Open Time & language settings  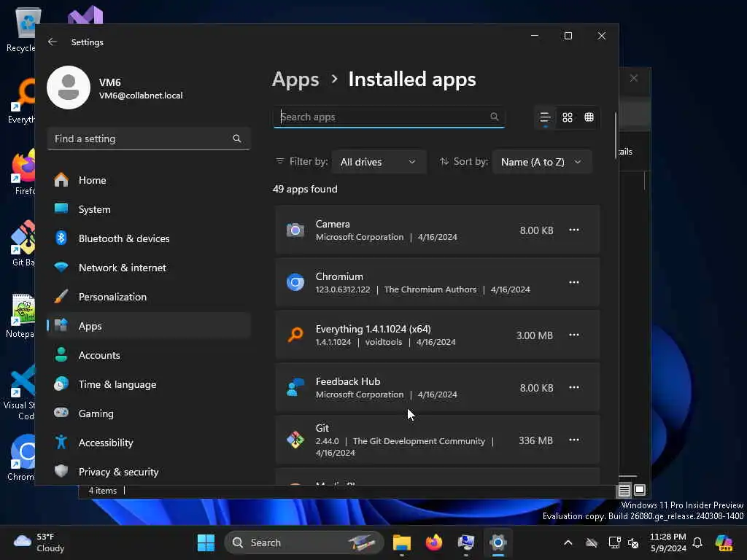[149, 384]
